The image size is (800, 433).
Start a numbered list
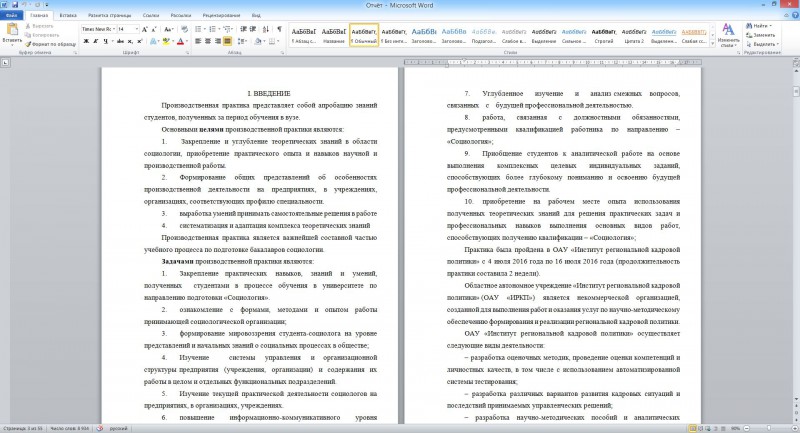pos(214,30)
